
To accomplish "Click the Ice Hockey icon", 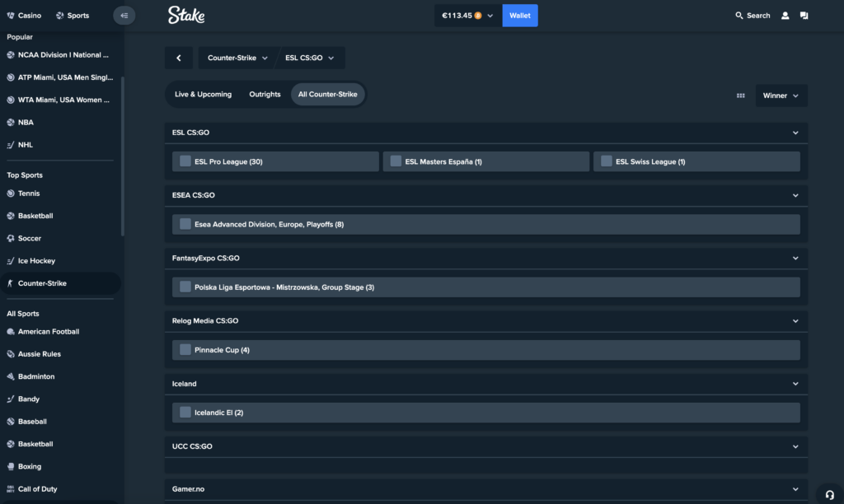I will pos(10,261).
